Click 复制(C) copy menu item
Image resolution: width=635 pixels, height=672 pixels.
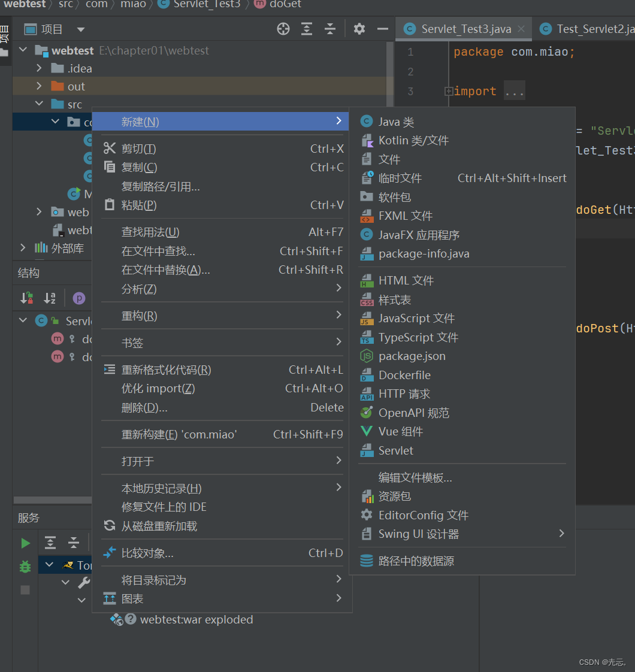click(x=222, y=168)
